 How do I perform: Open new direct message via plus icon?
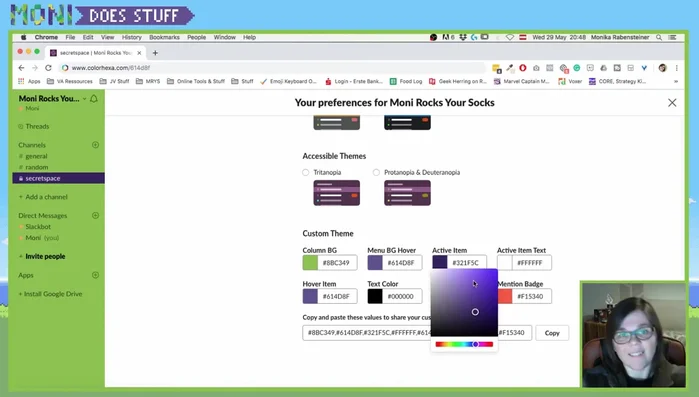click(x=95, y=215)
